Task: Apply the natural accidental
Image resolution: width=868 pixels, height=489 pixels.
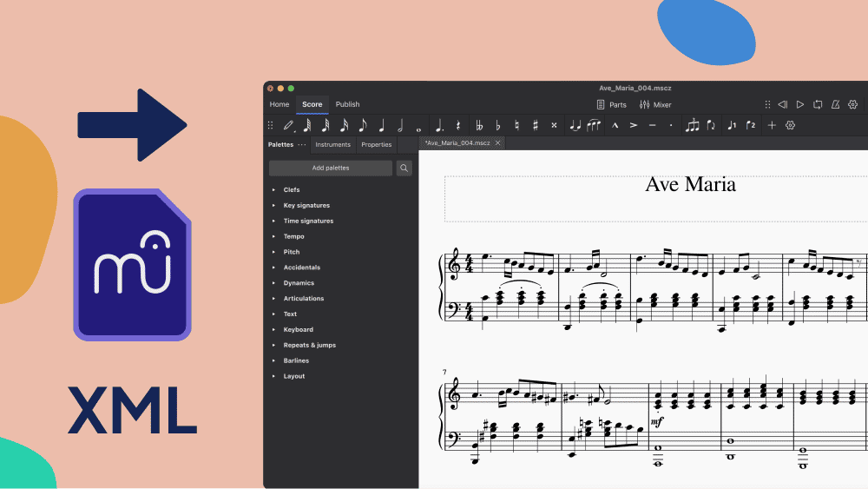Action: tap(517, 126)
